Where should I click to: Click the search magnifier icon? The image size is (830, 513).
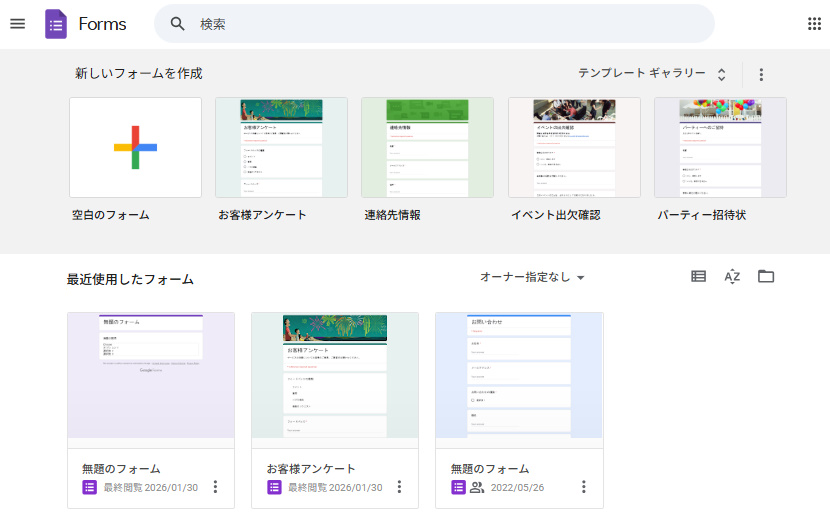coord(178,24)
